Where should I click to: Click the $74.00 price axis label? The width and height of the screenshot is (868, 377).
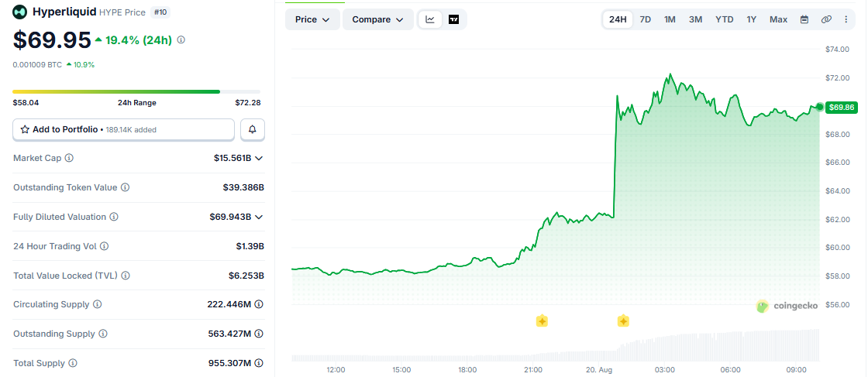[x=837, y=50]
